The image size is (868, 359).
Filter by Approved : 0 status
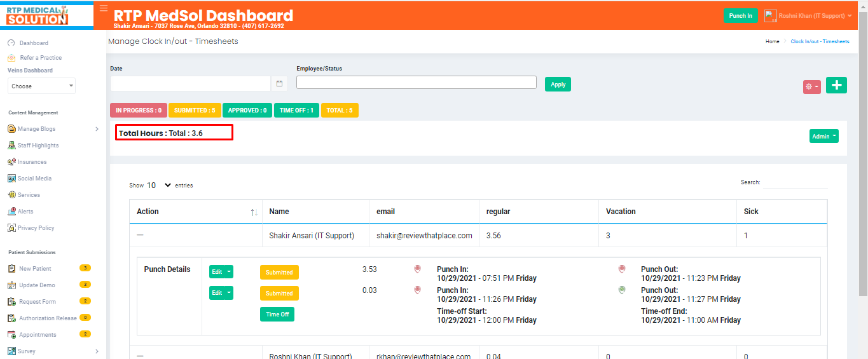[x=247, y=111]
